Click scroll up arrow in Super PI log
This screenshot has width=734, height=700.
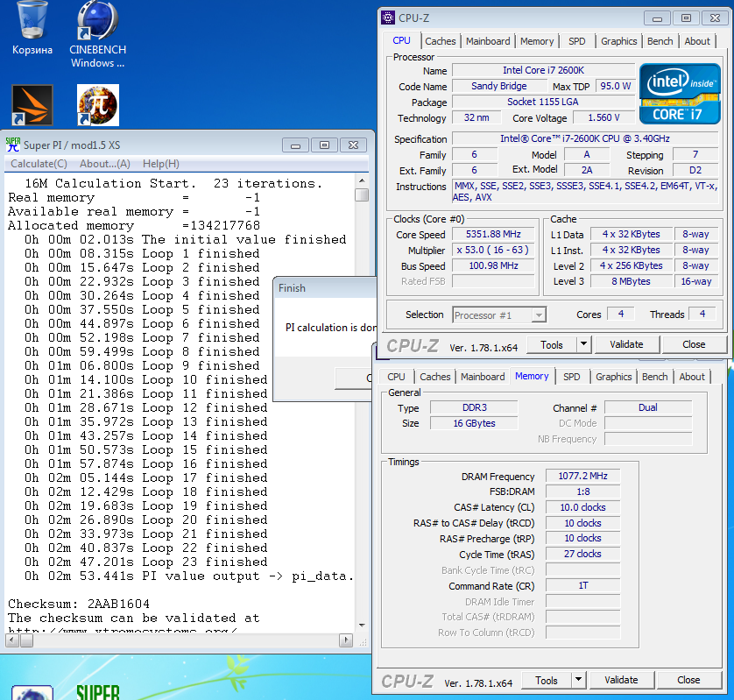click(x=362, y=180)
